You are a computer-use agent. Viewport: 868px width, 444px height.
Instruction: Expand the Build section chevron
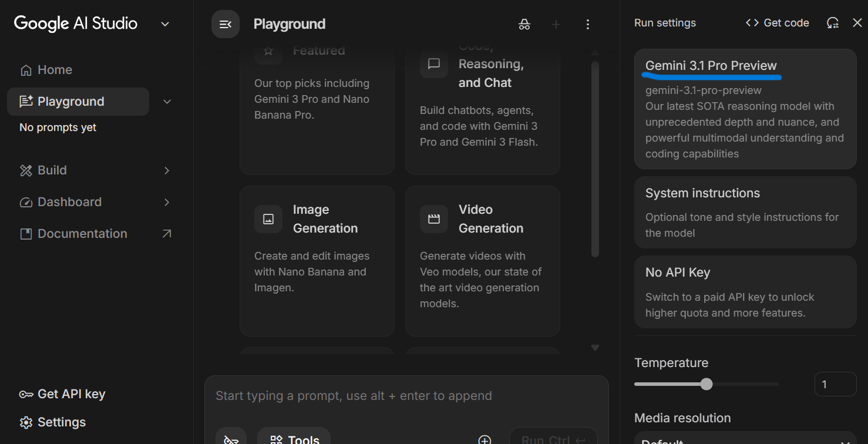tap(166, 170)
